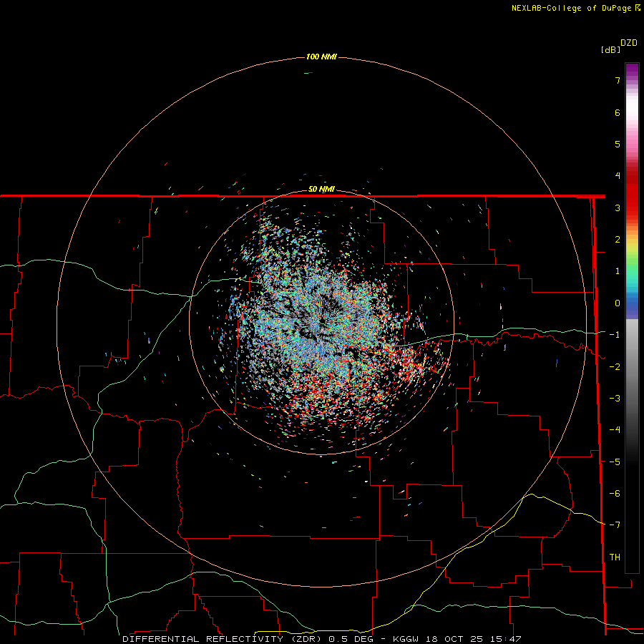
Task: Click the -3 value on the color scale
Action: coord(615,399)
